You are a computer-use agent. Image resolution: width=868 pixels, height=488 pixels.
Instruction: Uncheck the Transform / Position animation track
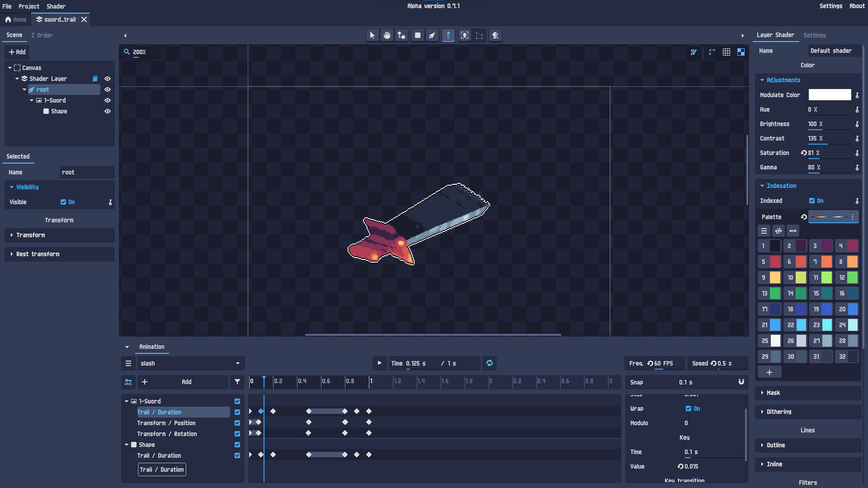tap(237, 423)
